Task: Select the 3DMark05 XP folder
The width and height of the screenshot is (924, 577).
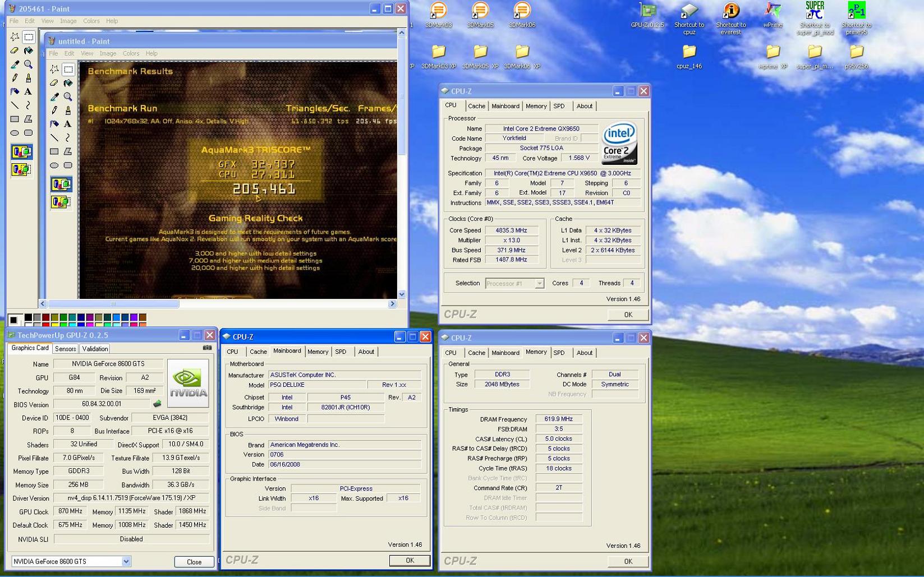Action: click(x=480, y=57)
